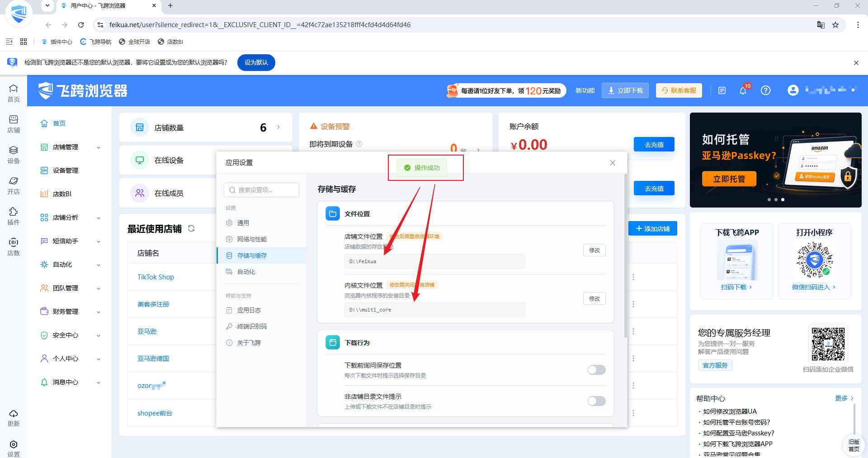
Task: Click 修改 for 店铺文件位置
Action: (x=594, y=250)
